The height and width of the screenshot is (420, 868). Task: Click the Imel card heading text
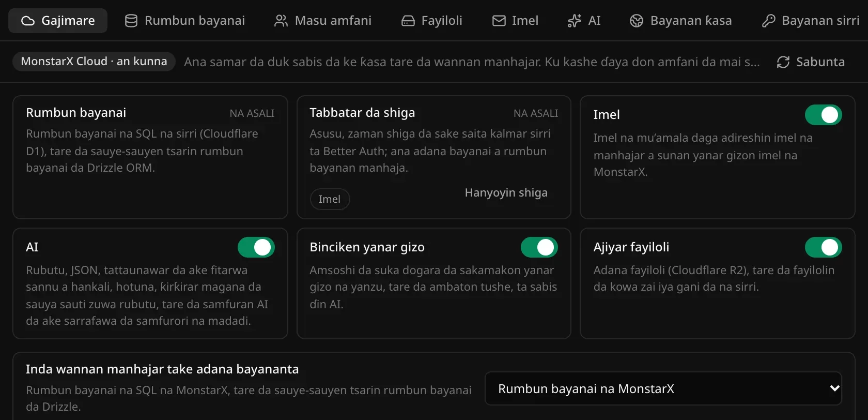coord(607,115)
